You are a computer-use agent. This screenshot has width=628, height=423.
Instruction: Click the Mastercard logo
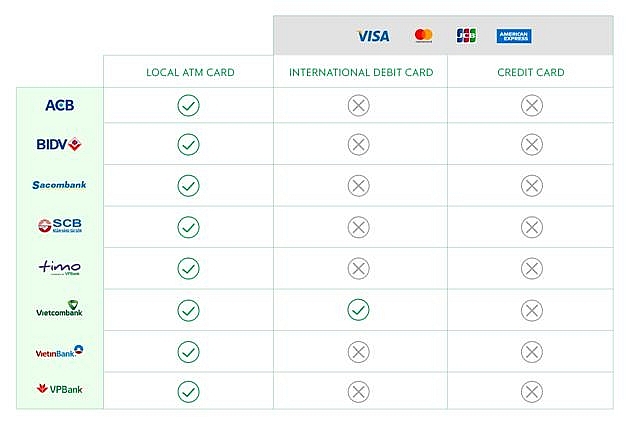tap(424, 36)
